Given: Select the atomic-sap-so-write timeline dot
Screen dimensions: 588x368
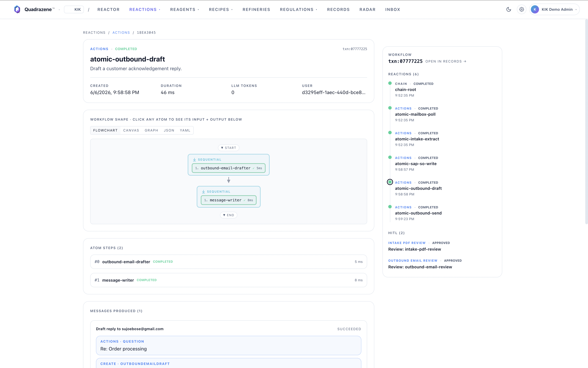Looking at the screenshot, I should point(390,157).
